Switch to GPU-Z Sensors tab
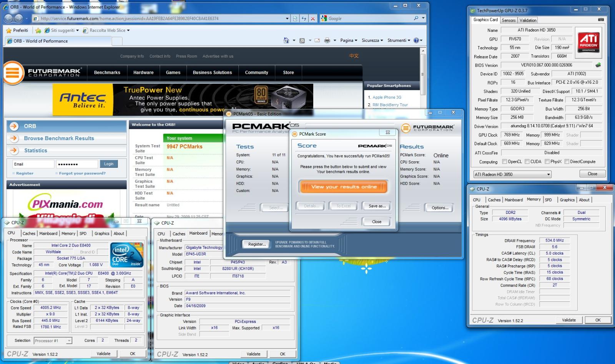This screenshot has height=364, width=615. (509, 20)
